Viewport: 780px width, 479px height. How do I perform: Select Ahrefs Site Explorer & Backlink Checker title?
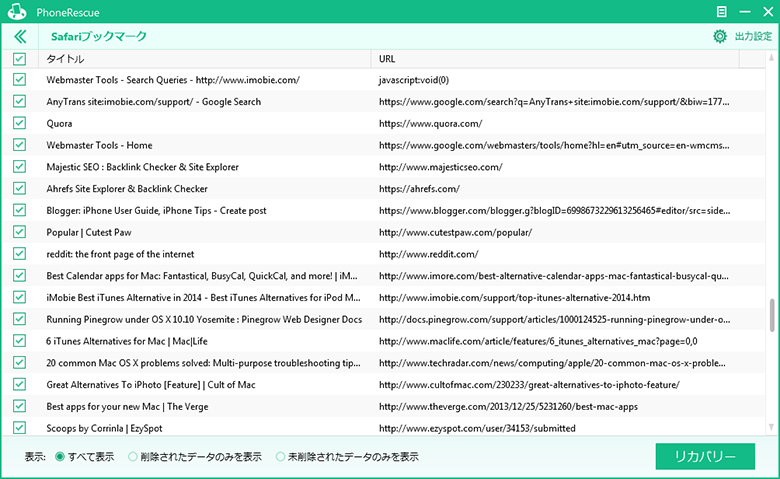[x=127, y=189]
